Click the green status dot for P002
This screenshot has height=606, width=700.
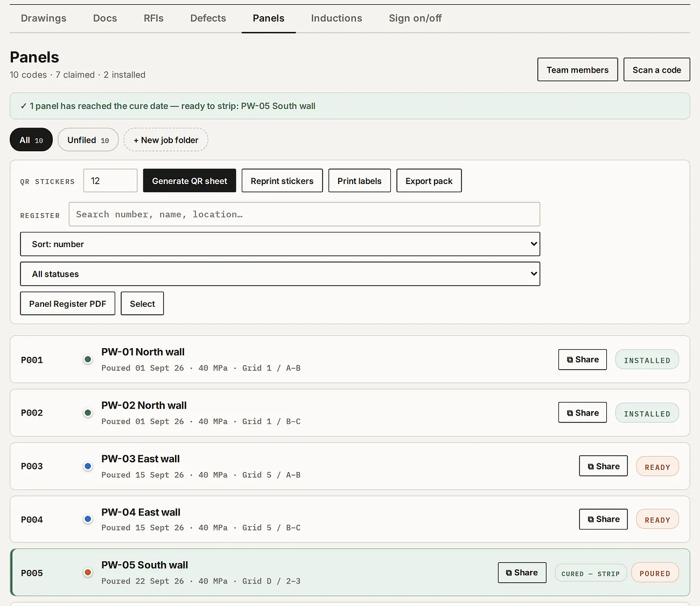(x=88, y=413)
